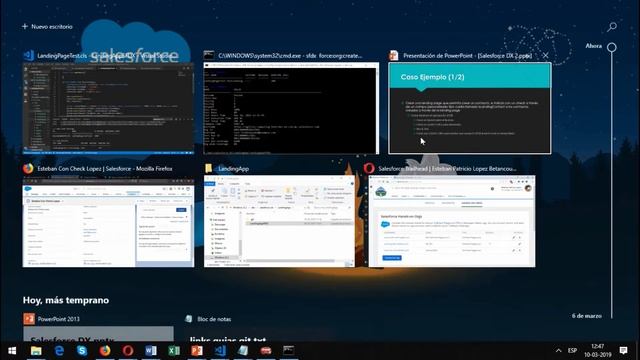
Task: Select the LandingApp File Explorer thumbnail
Action: click(279, 221)
